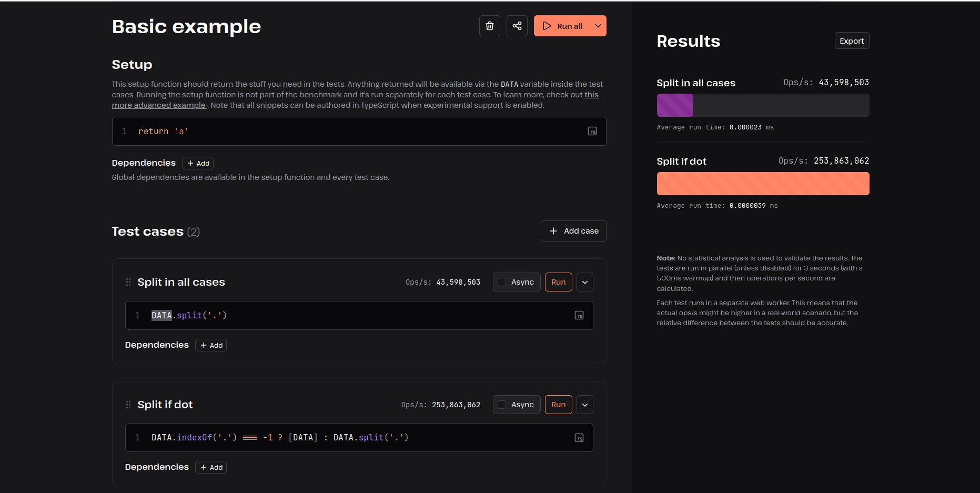Grab drag handle of 'Split in all cases'
The width and height of the screenshot is (980, 493).
pyautogui.click(x=128, y=282)
